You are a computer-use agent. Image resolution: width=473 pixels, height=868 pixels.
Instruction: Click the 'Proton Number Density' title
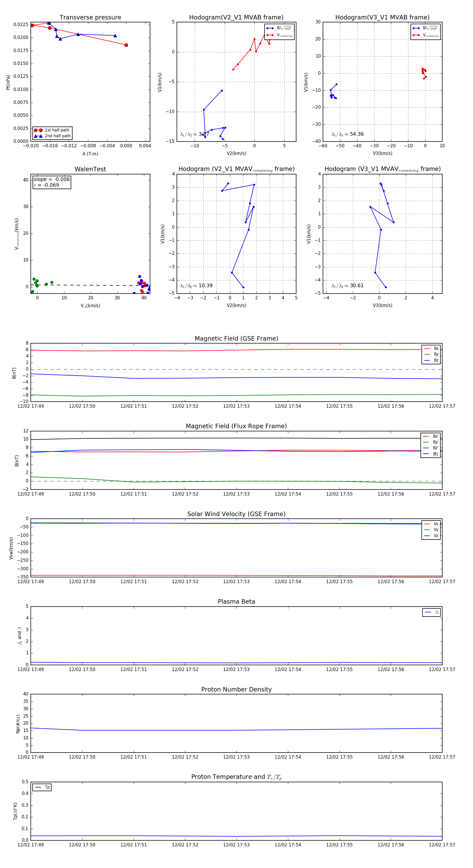click(236, 689)
